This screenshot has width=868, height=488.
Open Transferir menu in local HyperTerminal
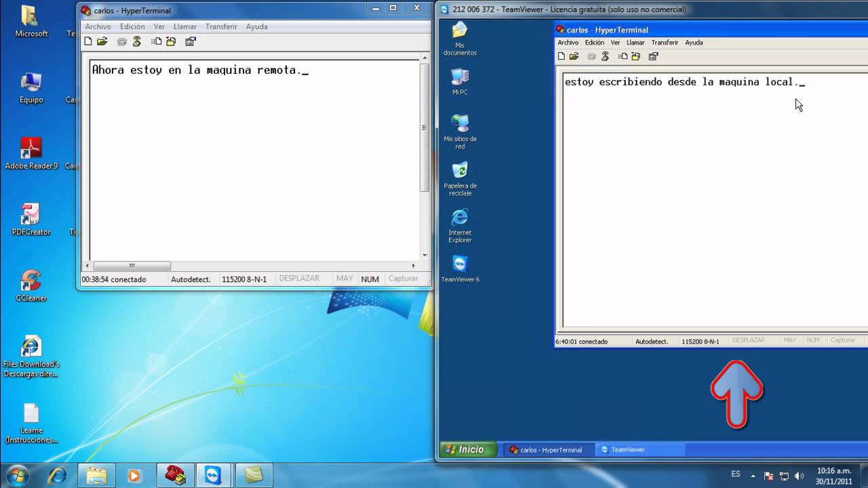[x=222, y=26]
